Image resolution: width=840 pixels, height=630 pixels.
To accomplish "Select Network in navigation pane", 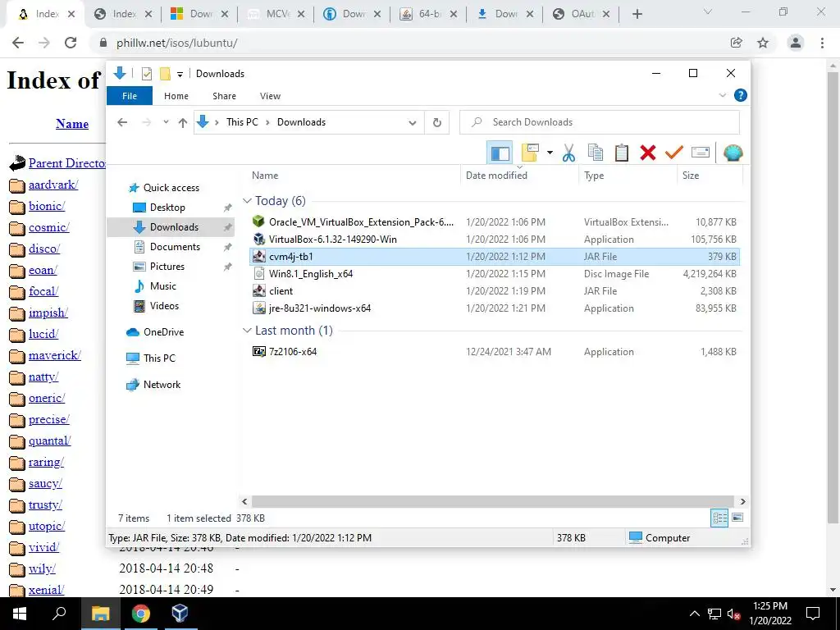I will (x=162, y=385).
